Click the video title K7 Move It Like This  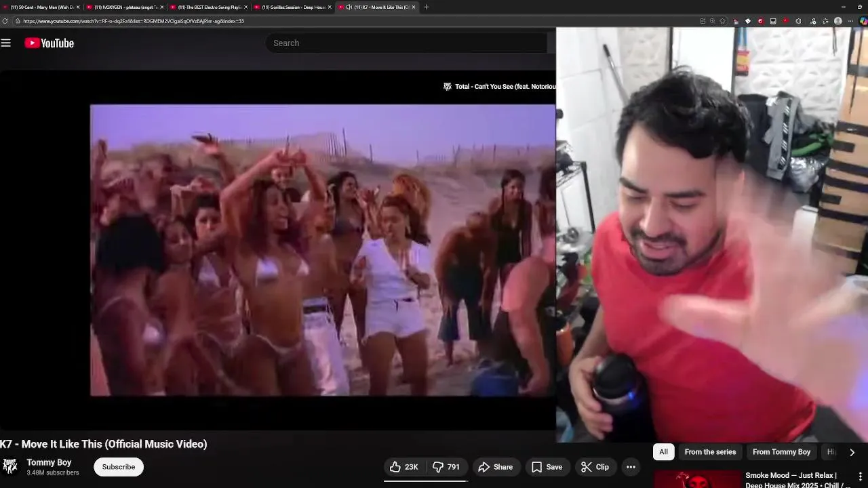pyautogui.click(x=104, y=444)
